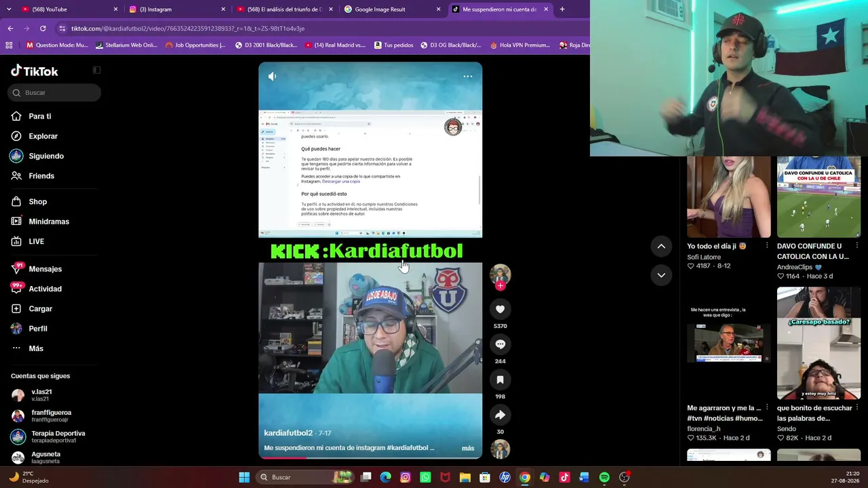Open the Chrome apps grid shortcut
This screenshot has width=868, height=488.
point(9,45)
